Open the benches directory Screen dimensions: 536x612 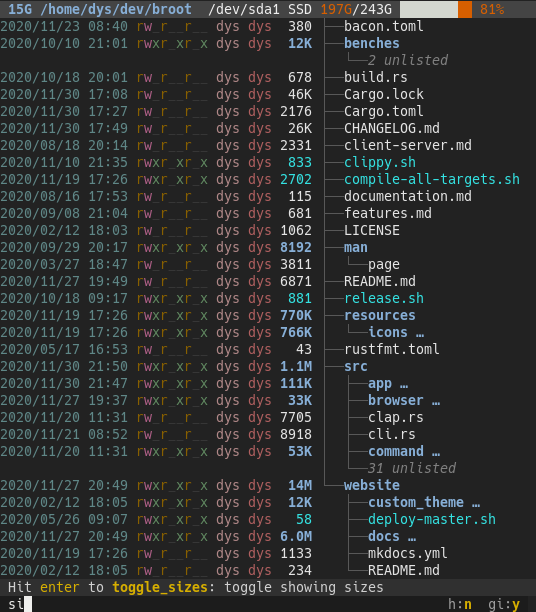(x=371, y=43)
